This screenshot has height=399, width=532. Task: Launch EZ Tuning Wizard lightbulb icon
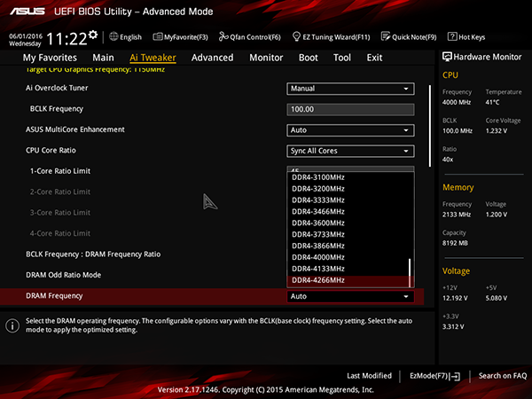coord(296,36)
